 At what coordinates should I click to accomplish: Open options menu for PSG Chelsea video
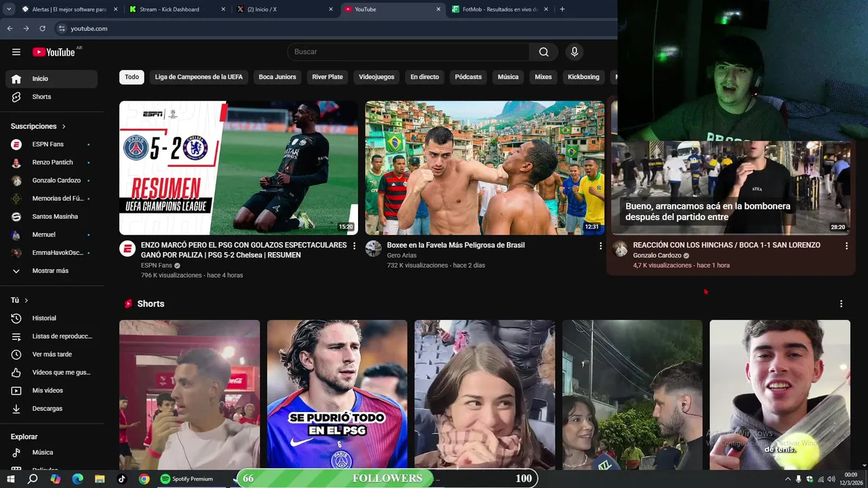pyautogui.click(x=354, y=246)
